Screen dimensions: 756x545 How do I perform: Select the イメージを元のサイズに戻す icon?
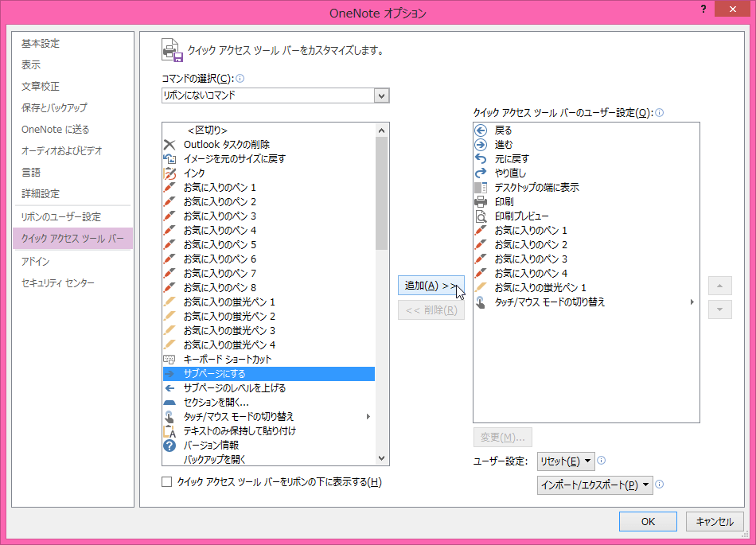coord(170,158)
